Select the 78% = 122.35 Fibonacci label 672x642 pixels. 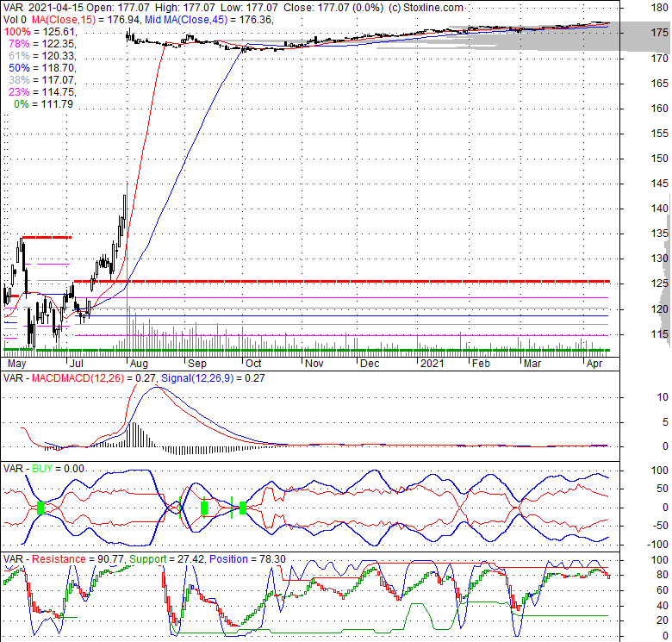click(x=33, y=43)
